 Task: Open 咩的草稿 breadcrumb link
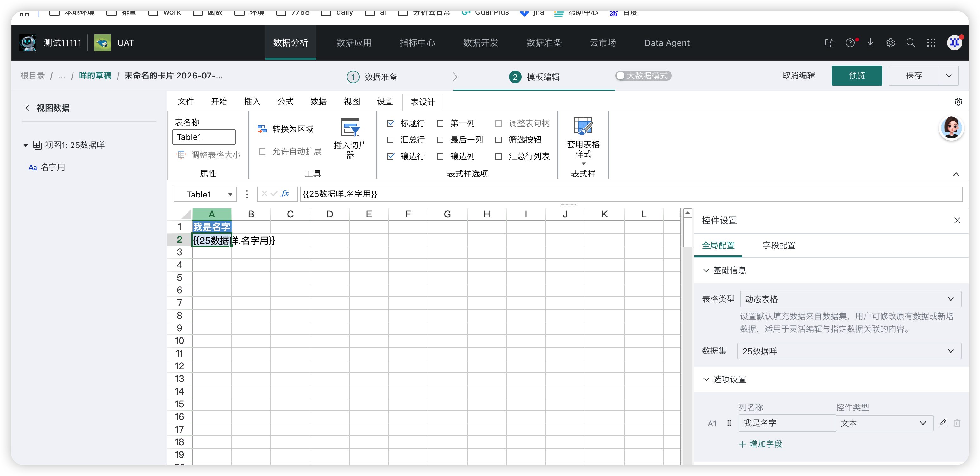click(x=95, y=75)
